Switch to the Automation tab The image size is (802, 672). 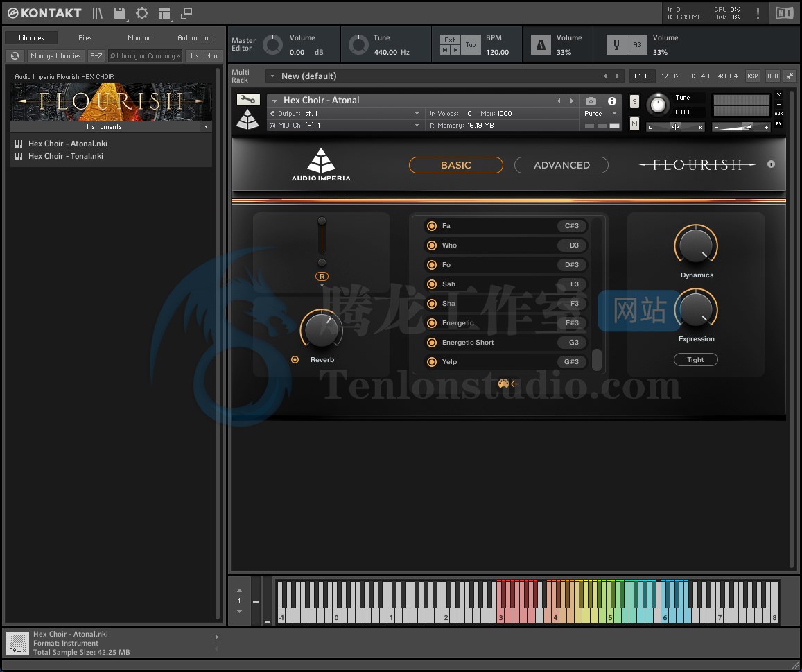coord(194,38)
